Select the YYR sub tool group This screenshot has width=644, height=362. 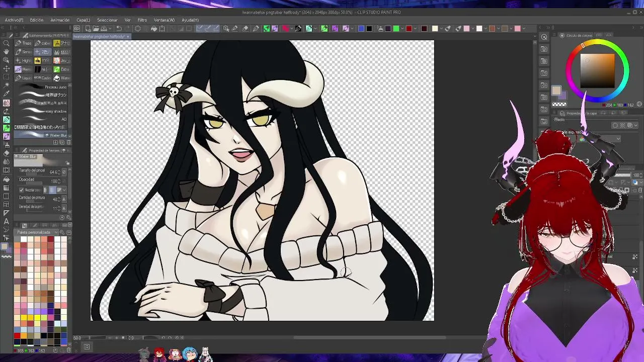tap(43, 61)
